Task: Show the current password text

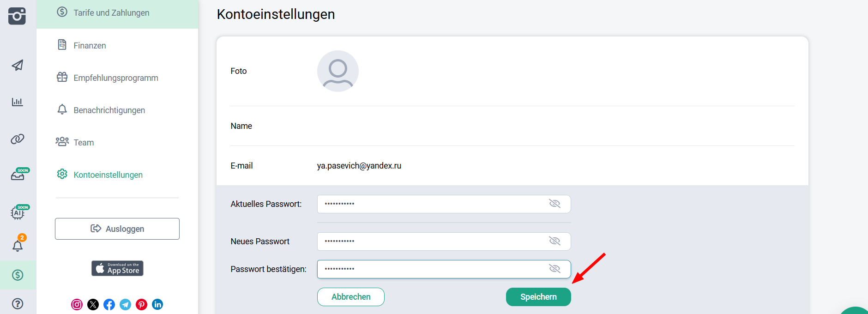Action: (x=555, y=204)
